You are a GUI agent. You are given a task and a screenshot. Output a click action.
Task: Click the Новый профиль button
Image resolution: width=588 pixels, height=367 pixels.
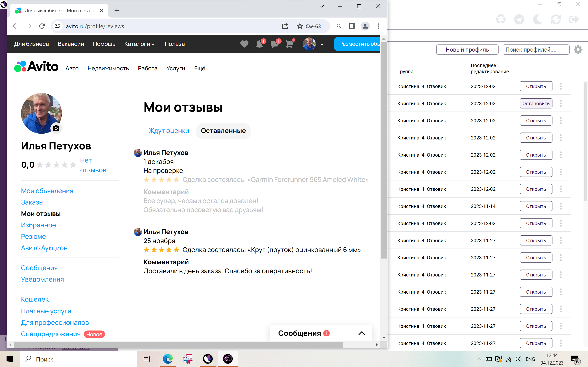pyautogui.click(x=467, y=50)
